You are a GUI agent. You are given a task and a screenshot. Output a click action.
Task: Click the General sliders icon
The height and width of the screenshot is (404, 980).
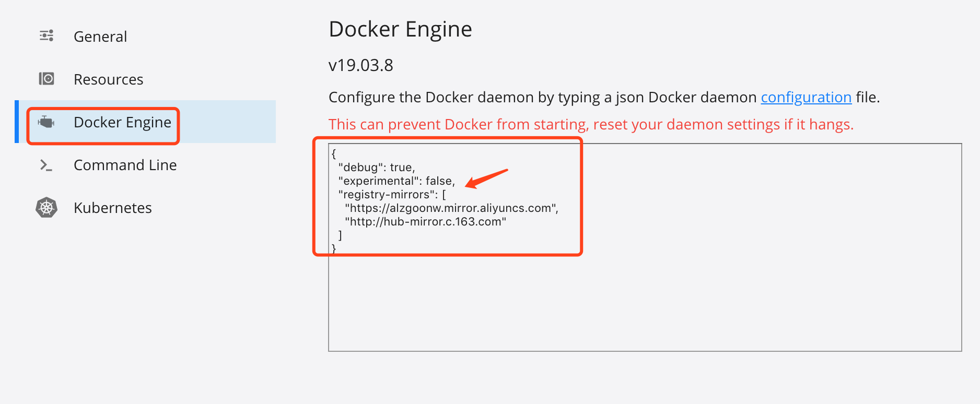(x=46, y=35)
